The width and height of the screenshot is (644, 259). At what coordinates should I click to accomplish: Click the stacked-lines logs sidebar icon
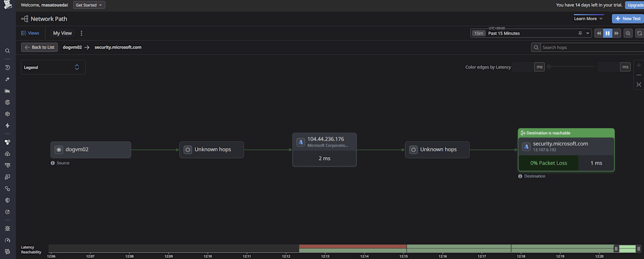click(8, 165)
